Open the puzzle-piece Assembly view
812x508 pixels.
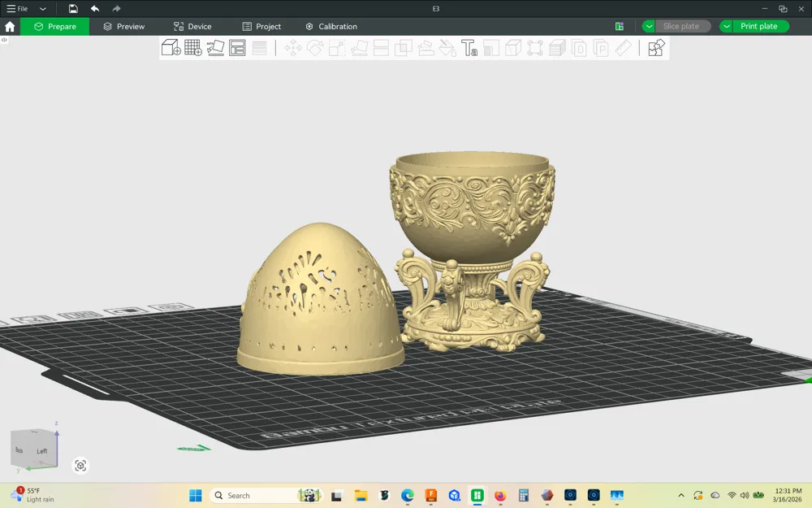[656, 48]
